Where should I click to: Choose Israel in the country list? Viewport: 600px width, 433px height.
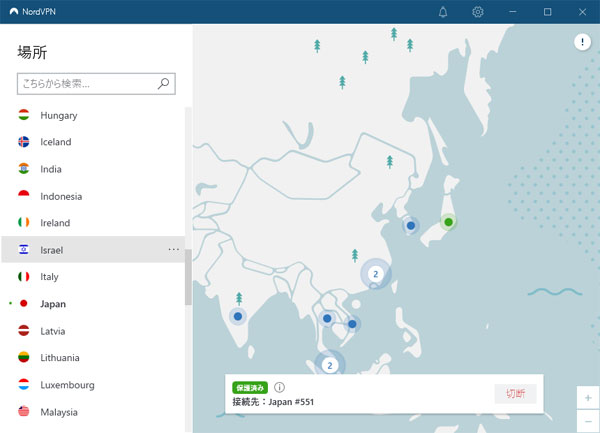click(x=93, y=249)
